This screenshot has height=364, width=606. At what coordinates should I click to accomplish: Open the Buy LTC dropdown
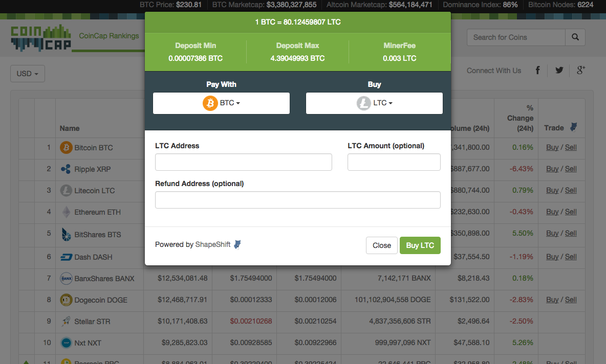coord(374,103)
